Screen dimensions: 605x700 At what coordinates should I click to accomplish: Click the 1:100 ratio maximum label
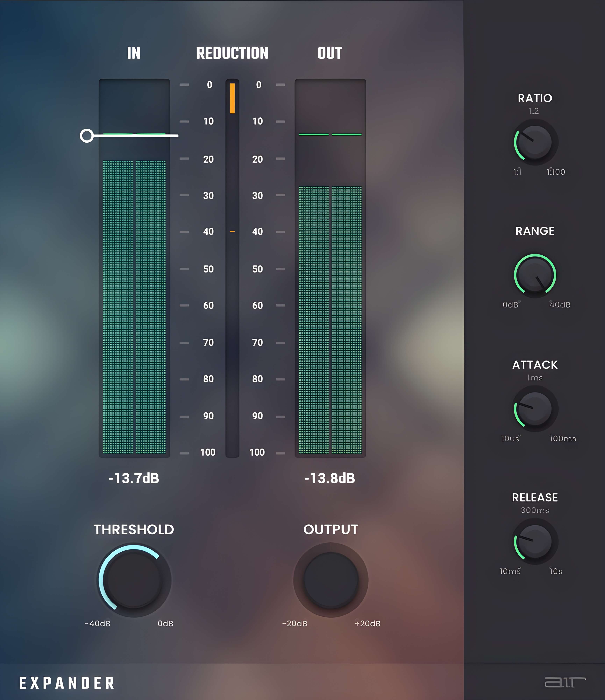pos(556,172)
